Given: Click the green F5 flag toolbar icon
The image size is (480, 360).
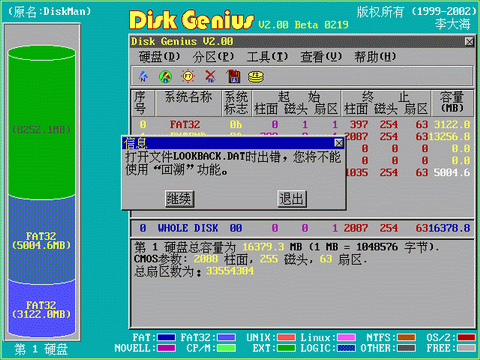Looking at the screenshot, I should tap(165, 76).
